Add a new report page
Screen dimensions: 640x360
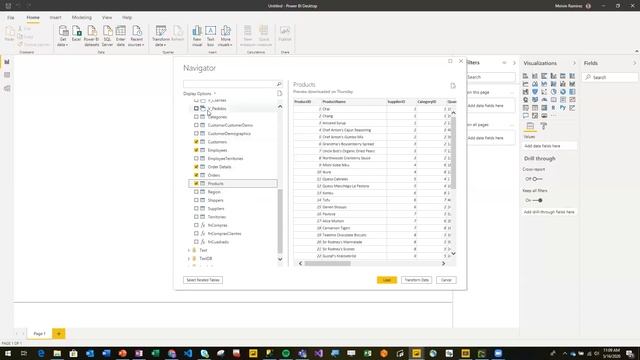coord(59,333)
